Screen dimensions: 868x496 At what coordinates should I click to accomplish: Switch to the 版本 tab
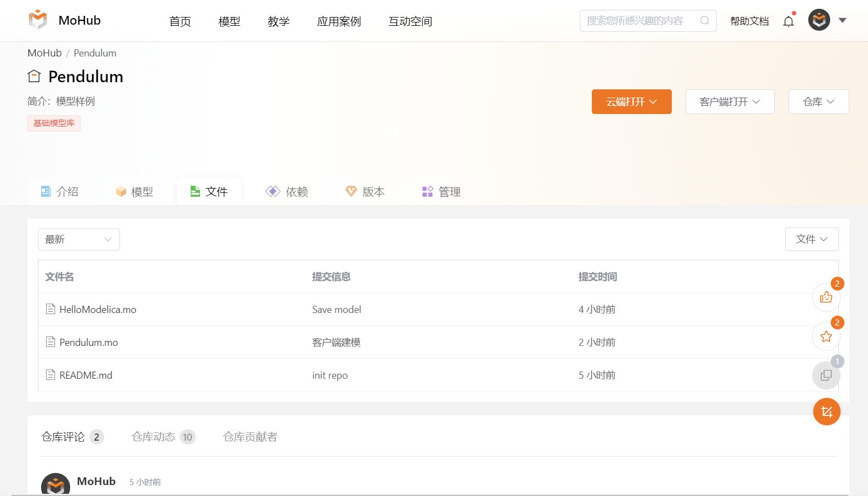(x=365, y=191)
